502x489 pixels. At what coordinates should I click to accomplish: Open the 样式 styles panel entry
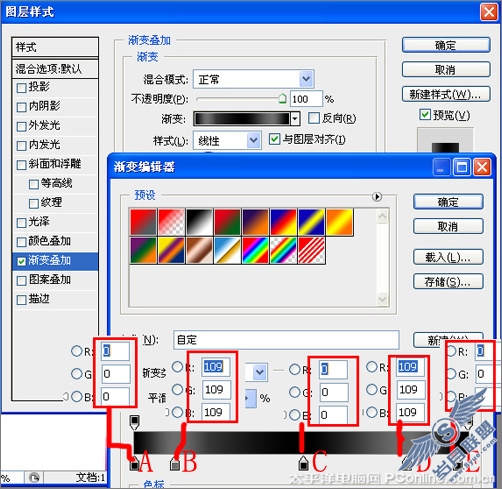[55, 47]
